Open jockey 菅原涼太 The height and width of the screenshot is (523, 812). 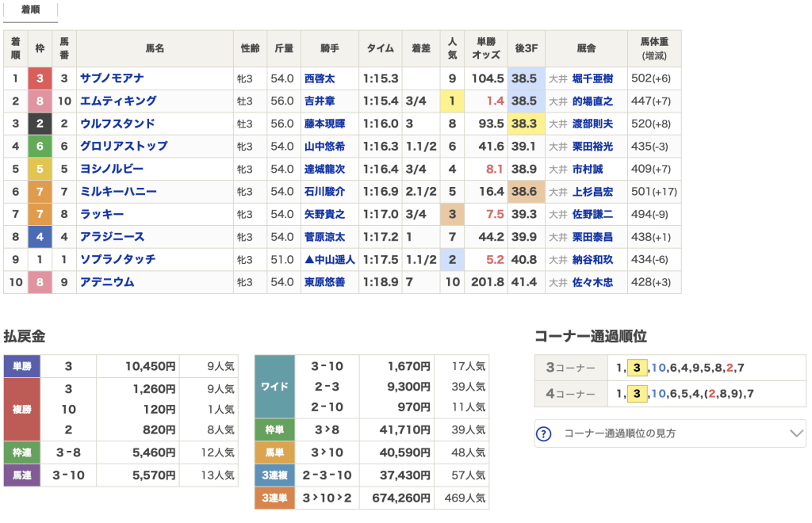324,237
